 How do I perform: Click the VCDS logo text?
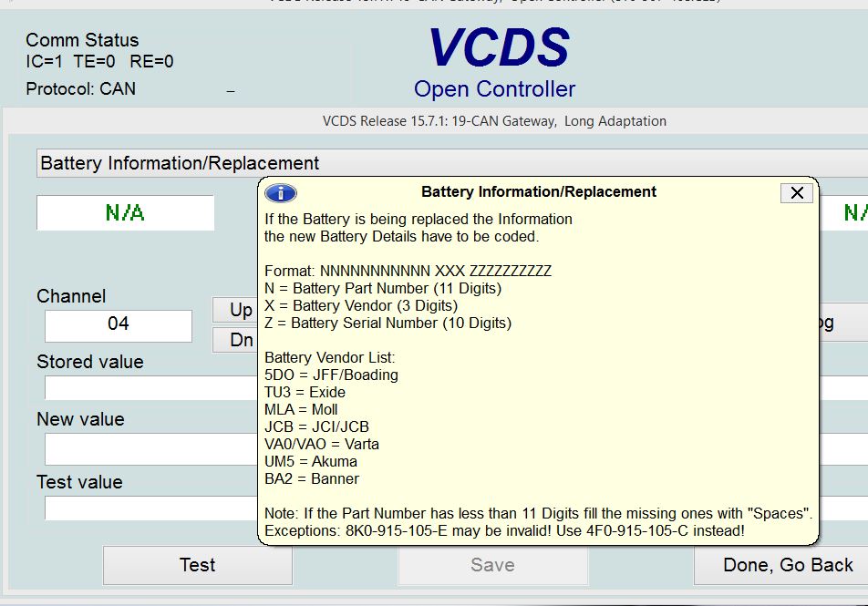(500, 47)
